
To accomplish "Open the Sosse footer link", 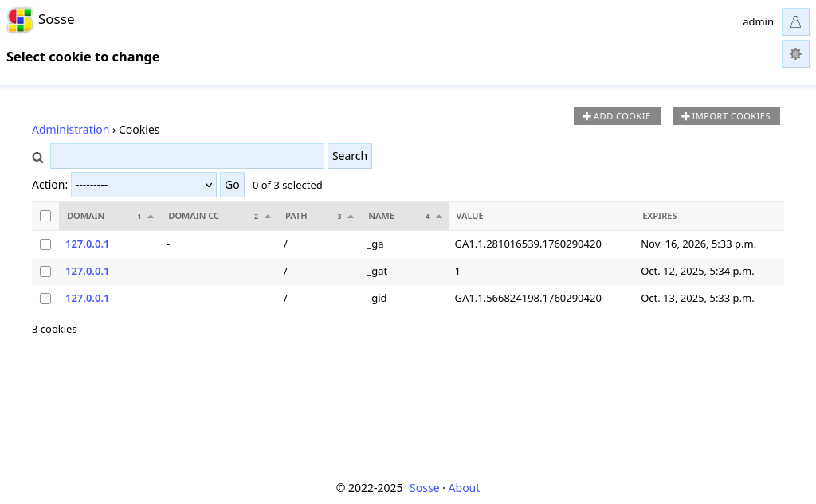I will (424, 488).
